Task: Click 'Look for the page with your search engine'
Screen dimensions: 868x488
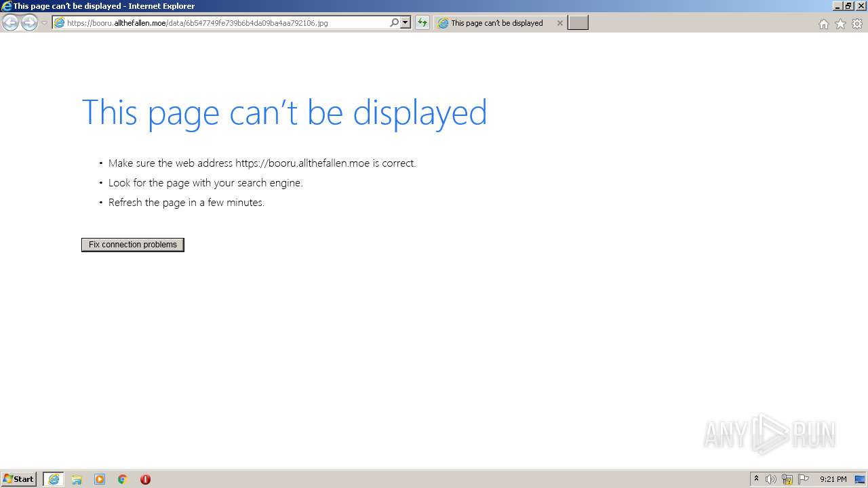Action: [205, 183]
